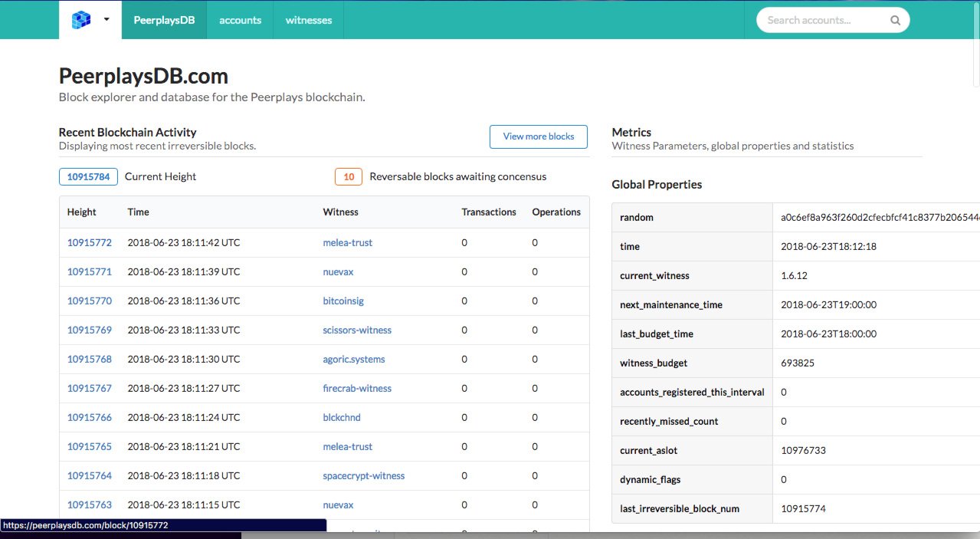Open block 10915772
This screenshot has height=539, width=980.
90,243
